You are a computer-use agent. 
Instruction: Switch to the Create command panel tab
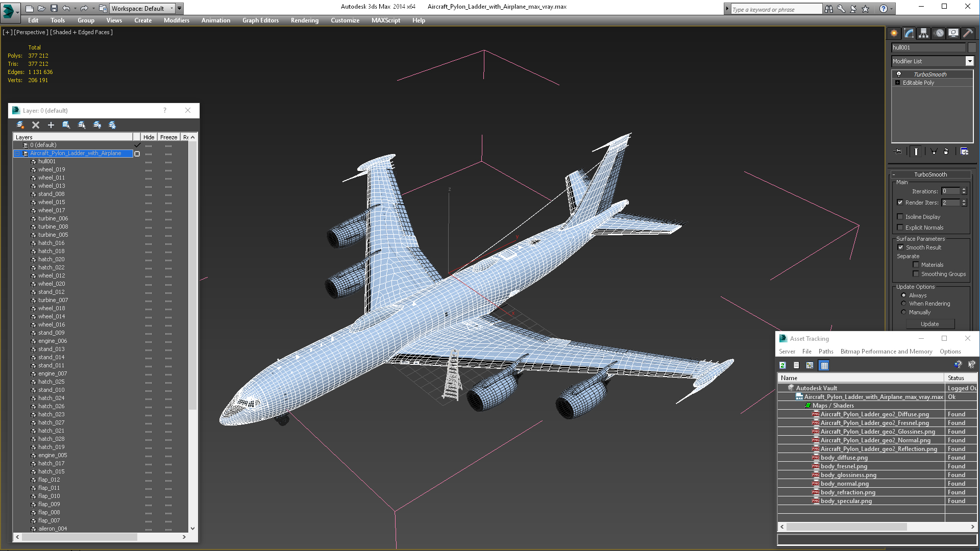point(894,33)
